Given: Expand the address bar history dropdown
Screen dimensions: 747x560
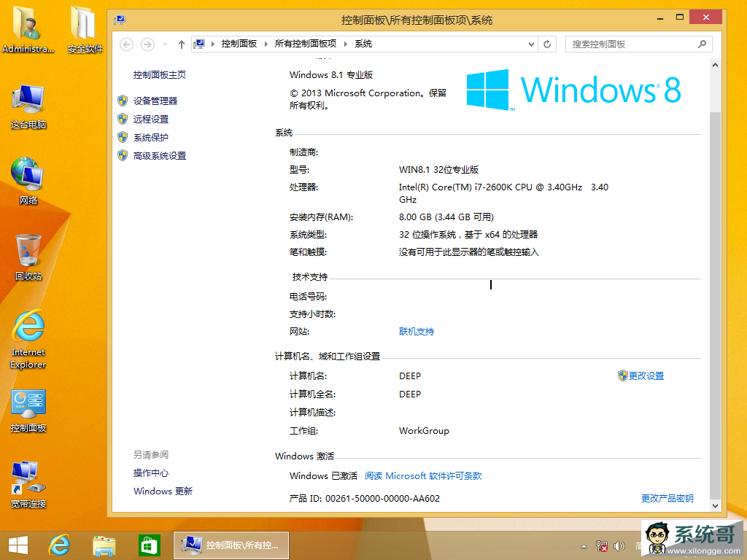Looking at the screenshot, I should (532, 44).
